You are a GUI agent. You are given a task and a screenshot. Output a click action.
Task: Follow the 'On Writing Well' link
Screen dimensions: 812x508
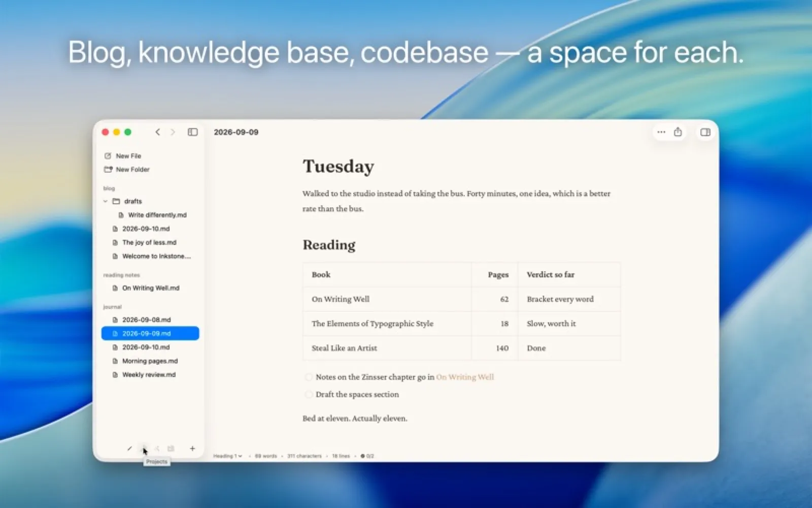click(465, 377)
